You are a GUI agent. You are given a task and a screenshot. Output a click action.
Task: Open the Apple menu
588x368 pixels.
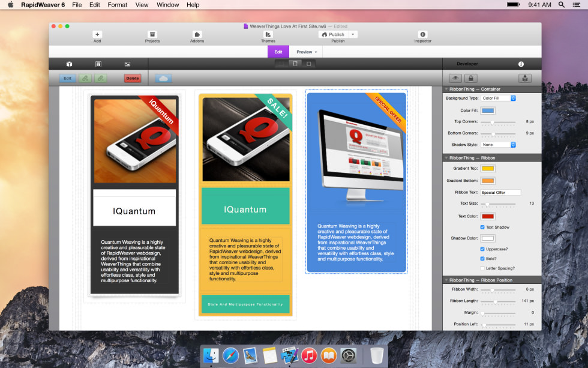tap(11, 4)
